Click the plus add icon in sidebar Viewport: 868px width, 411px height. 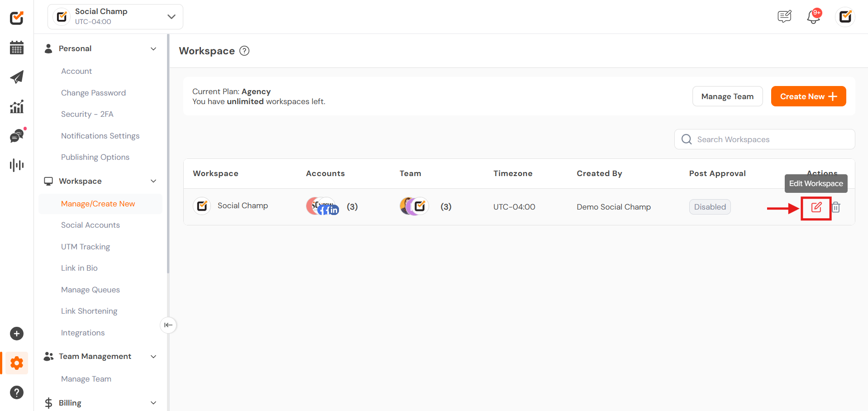[x=17, y=334]
